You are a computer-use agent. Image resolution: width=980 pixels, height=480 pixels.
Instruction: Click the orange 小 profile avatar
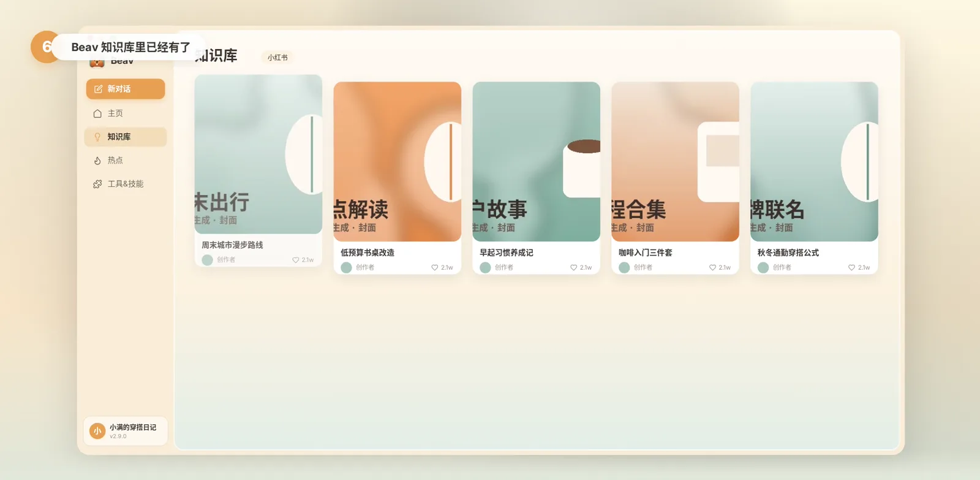click(97, 431)
